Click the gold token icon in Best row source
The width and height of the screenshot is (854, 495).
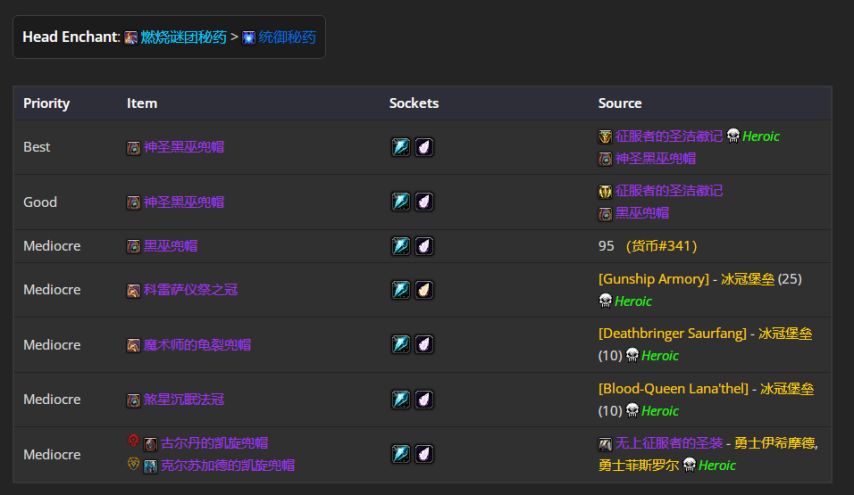(605, 136)
